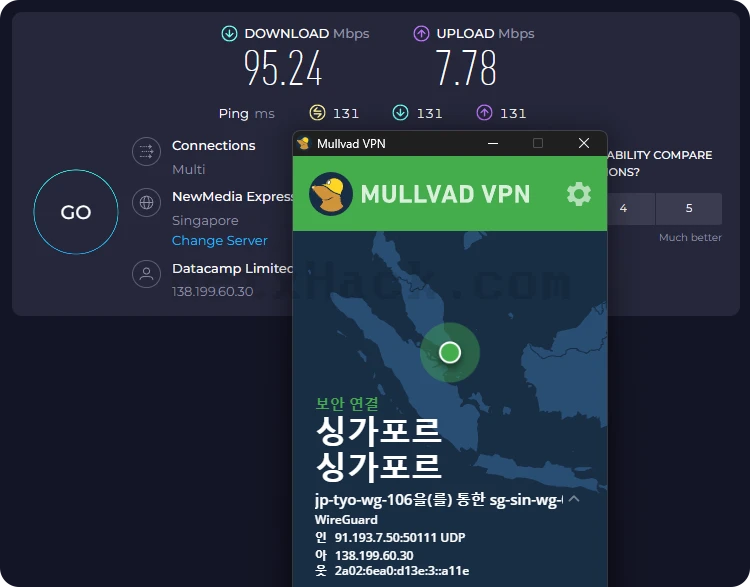This screenshot has width=750, height=587.
Task: Start test with GO button
Action: (x=76, y=211)
